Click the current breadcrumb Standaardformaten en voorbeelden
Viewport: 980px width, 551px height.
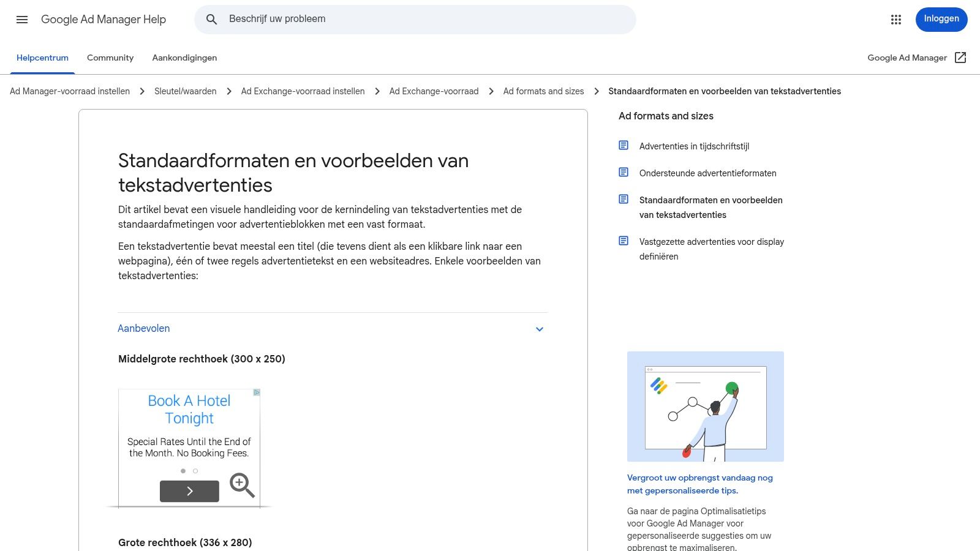pos(725,91)
